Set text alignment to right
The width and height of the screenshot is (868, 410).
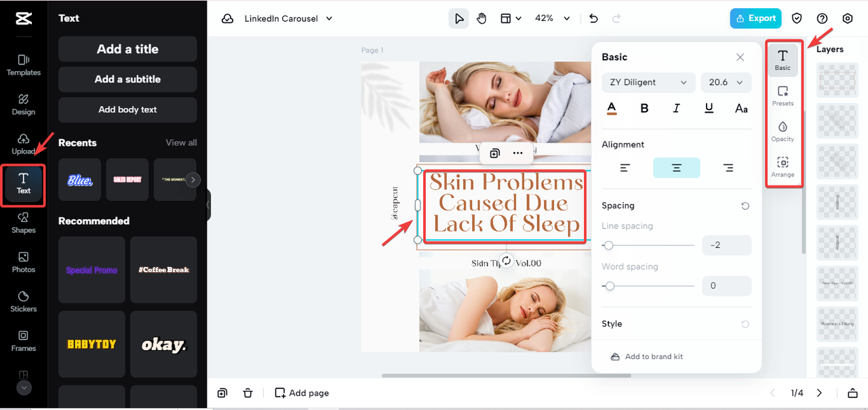point(728,168)
